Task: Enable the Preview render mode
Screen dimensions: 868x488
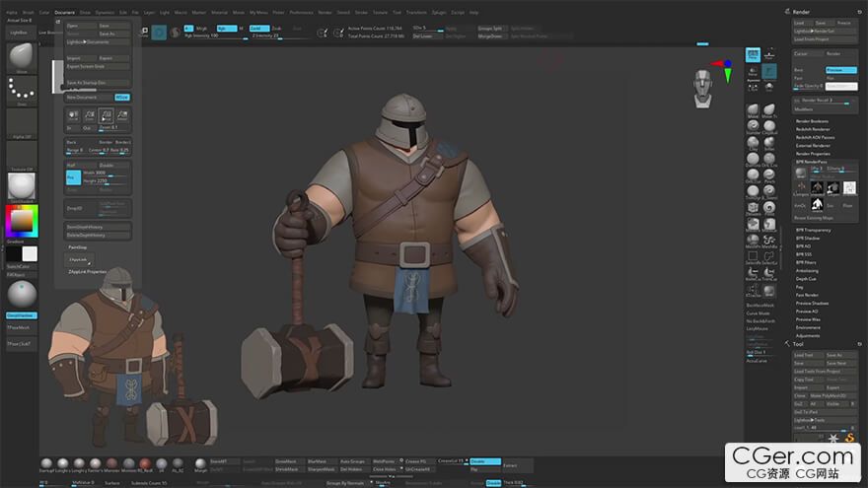Action: pos(839,70)
